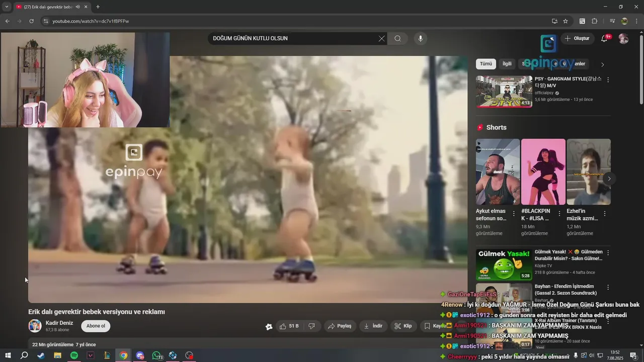The height and width of the screenshot is (362, 644).
Task: Open the Aykut elmas Shorts thumbnail
Action: click(x=498, y=172)
